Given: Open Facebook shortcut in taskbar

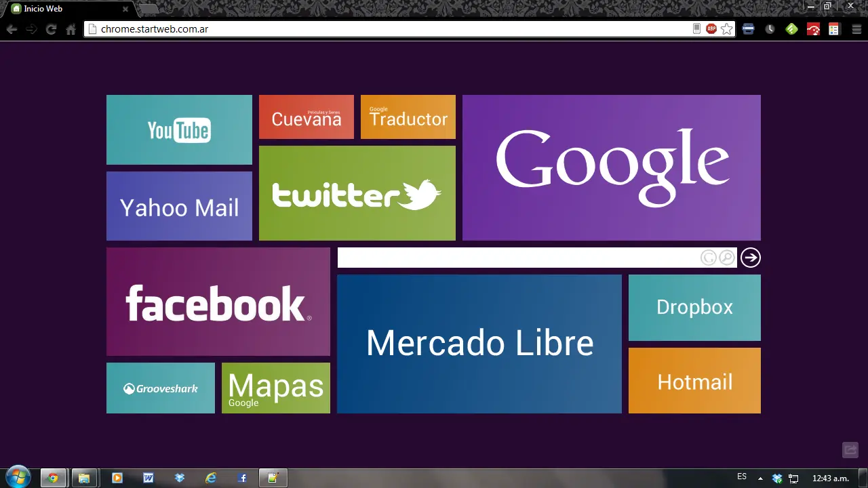Looking at the screenshot, I should point(243,478).
